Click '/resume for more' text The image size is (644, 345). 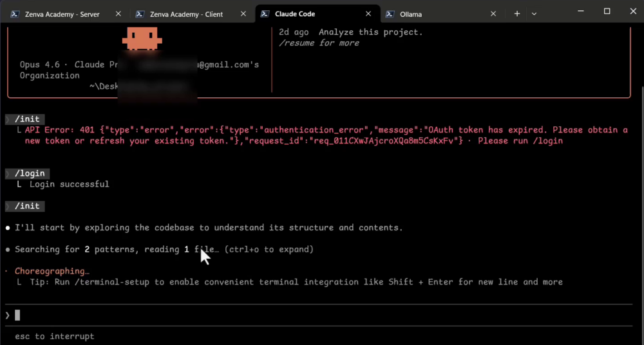tap(319, 42)
